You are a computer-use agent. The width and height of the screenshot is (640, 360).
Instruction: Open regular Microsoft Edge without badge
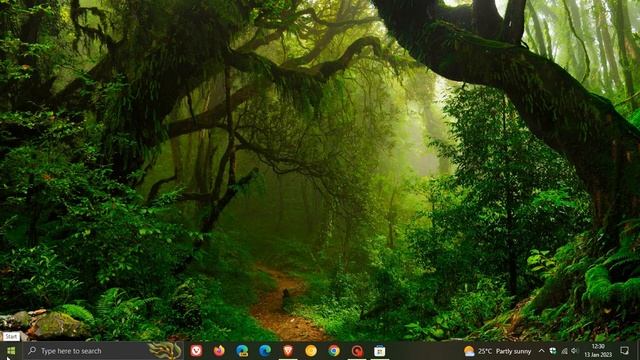point(265,351)
